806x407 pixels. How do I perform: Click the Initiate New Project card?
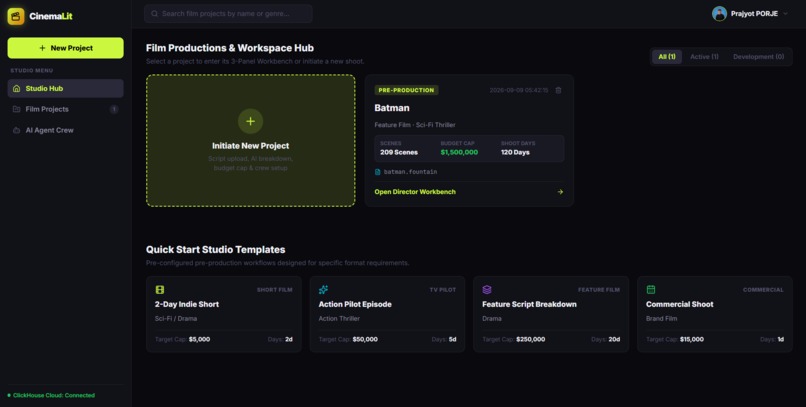coord(250,141)
